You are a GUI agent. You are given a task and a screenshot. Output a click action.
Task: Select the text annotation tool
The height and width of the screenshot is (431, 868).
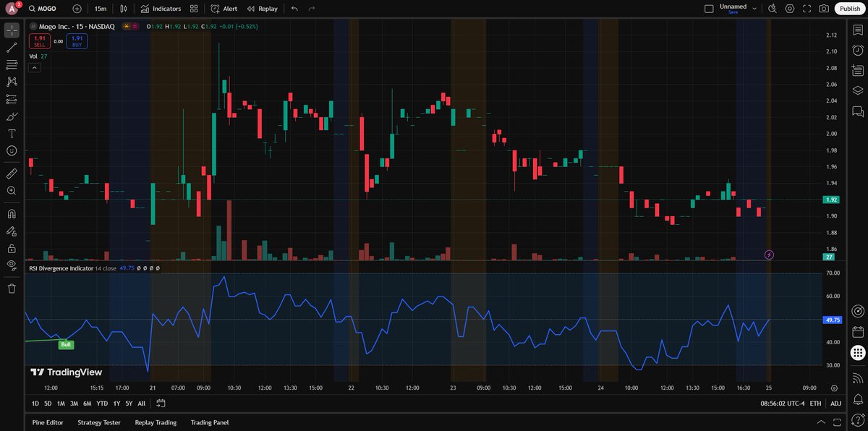coord(12,134)
